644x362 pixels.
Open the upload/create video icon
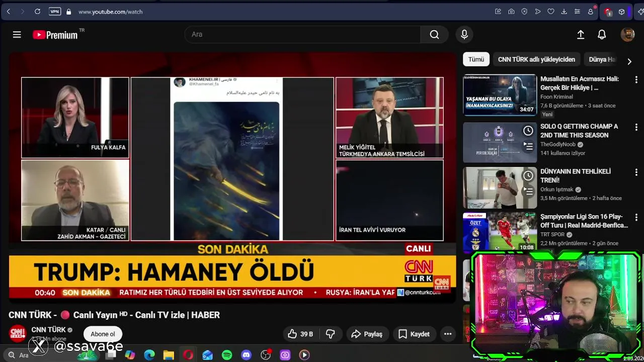tap(581, 34)
